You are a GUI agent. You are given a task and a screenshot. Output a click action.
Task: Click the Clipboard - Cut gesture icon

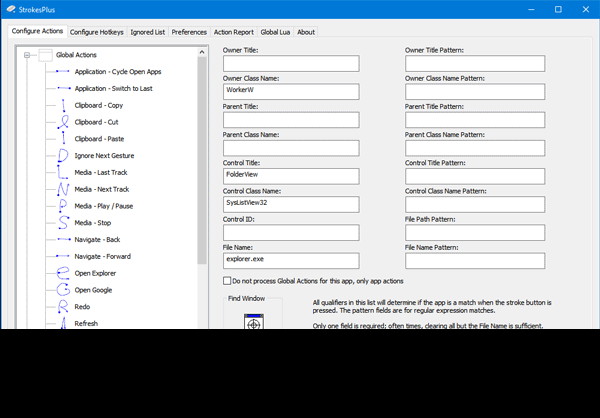click(63, 122)
